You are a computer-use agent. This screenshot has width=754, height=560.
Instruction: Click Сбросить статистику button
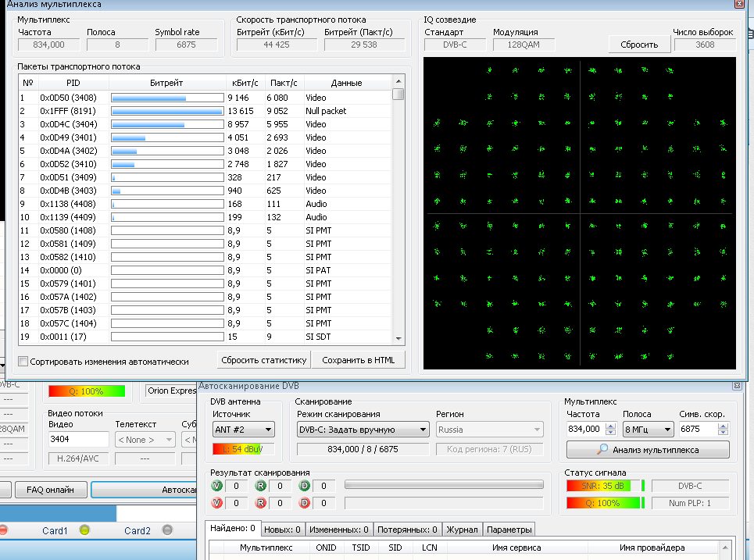click(x=263, y=360)
